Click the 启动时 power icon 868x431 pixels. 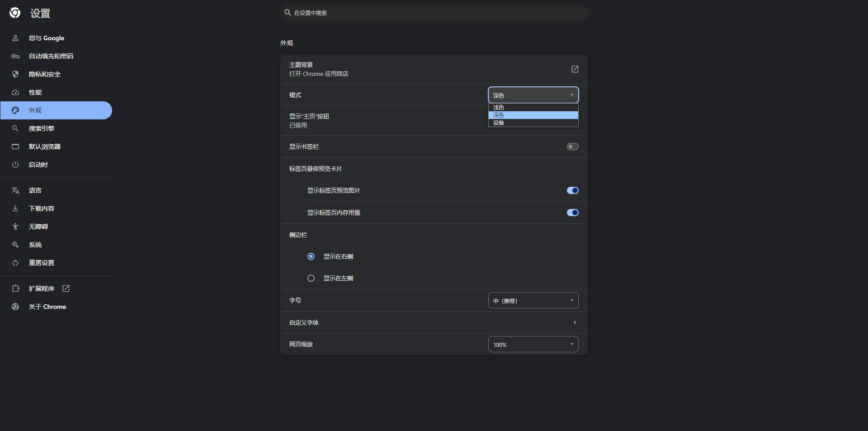click(15, 165)
